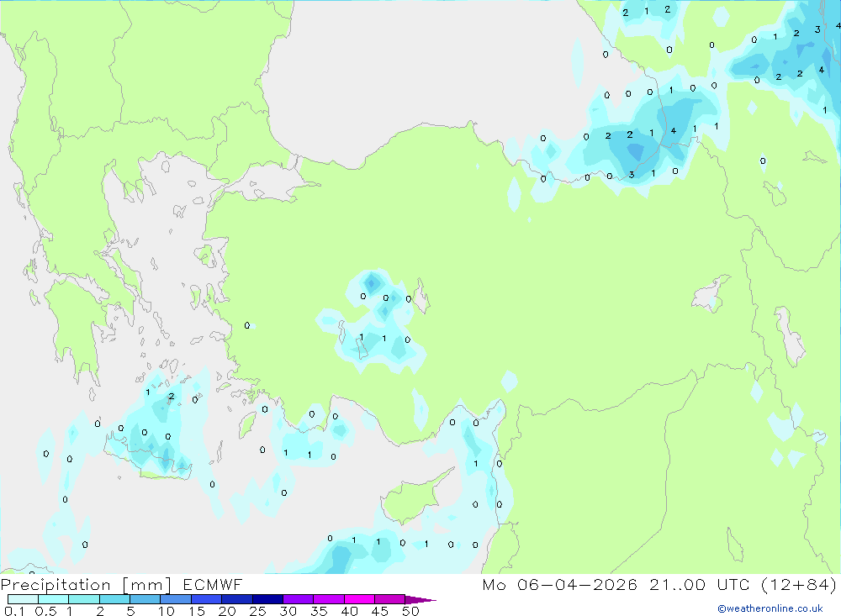The image size is (841, 616).
Task: Select the 25–30 mm navy legend swatch
Action: (267, 599)
